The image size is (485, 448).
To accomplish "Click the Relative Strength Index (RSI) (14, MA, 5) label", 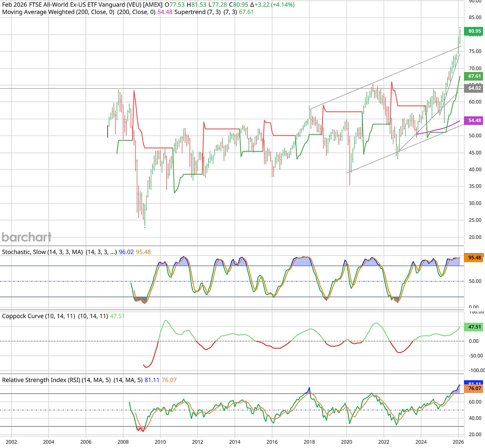I will pyautogui.click(x=56, y=380).
